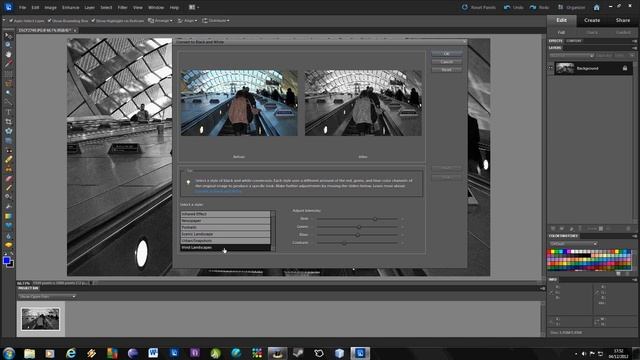Select the Crop tool in toolbox
The height and width of the screenshot is (360, 640).
8,122
